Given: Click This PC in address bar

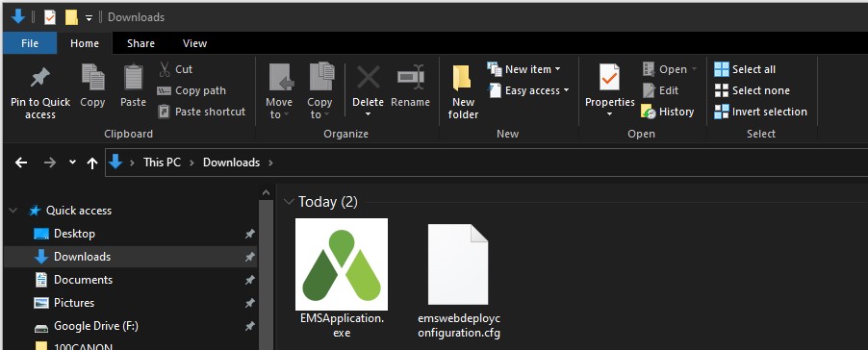Looking at the screenshot, I should coord(162,162).
